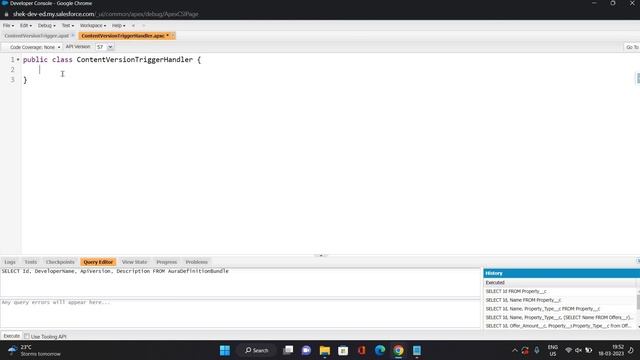640x360 pixels.
Task: Close the ContentVersionTrigger.apxt tab
Action: pos(73,36)
